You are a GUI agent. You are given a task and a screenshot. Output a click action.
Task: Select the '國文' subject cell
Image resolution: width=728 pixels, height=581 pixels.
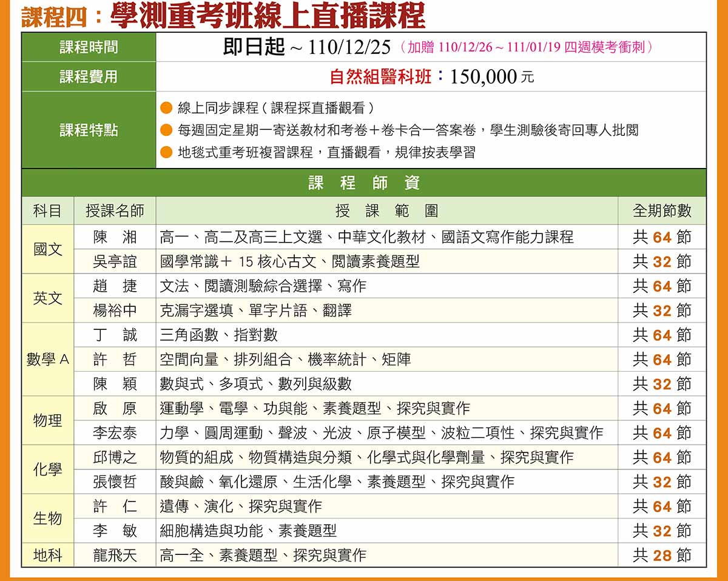(48, 249)
